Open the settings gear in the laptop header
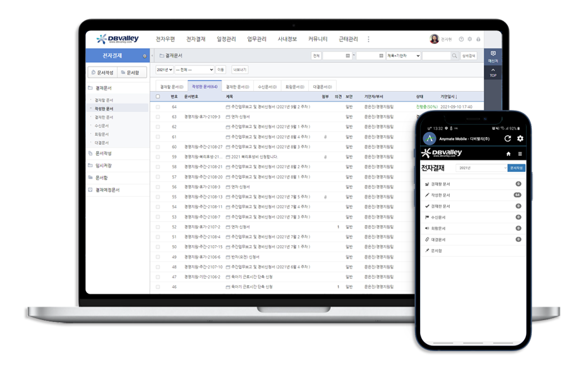Image resolution: width=588 pixels, height=368 pixels. pyautogui.click(x=470, y=39)
